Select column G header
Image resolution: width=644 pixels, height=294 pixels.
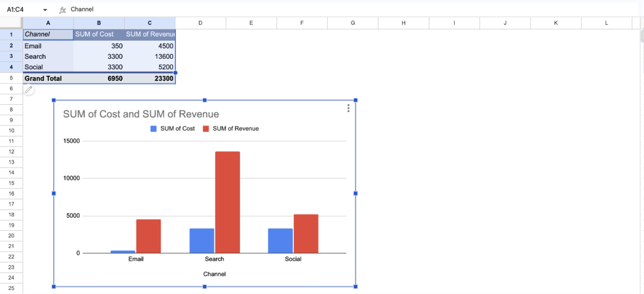(x=353, y=23)
